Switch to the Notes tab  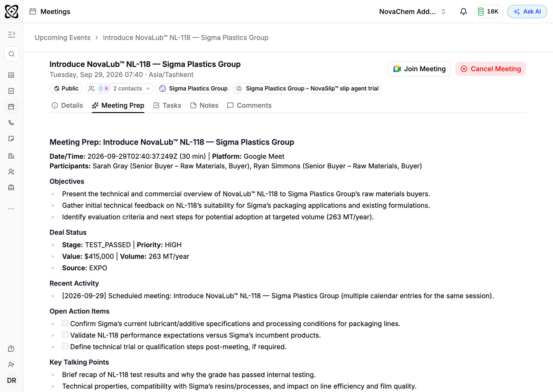(x=204, y=105)
